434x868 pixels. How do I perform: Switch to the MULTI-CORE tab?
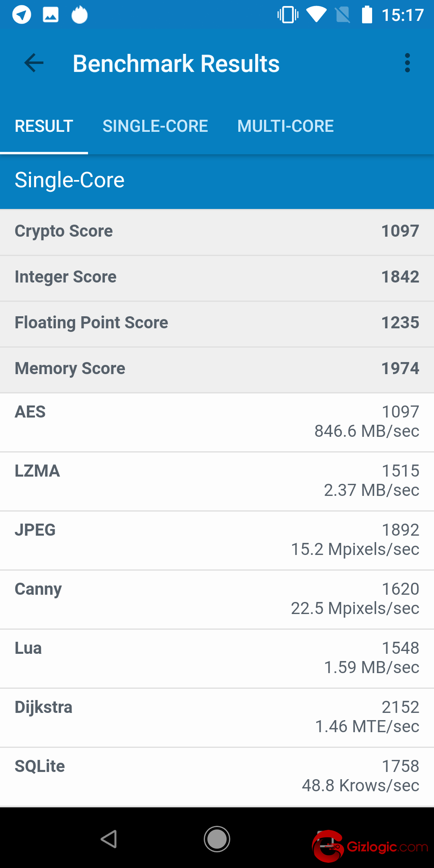click(x=285, y=126)
